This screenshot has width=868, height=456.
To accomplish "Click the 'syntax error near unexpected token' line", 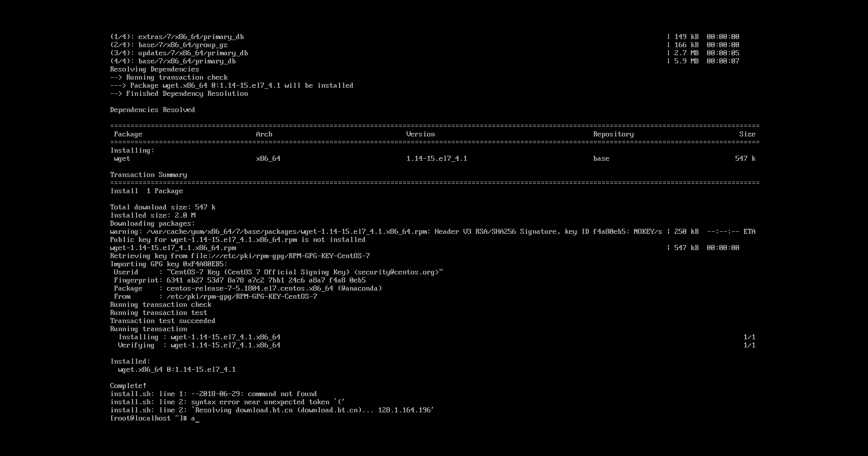I will tap(228, 402).
